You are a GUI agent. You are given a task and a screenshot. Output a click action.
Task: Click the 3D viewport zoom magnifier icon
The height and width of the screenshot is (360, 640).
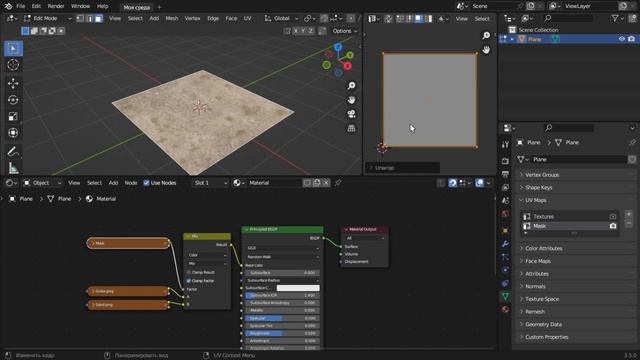[x=351, y=86]
